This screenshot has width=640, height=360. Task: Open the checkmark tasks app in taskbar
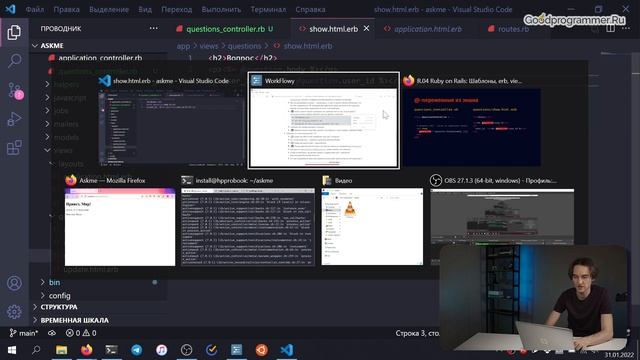pos(211,350)
